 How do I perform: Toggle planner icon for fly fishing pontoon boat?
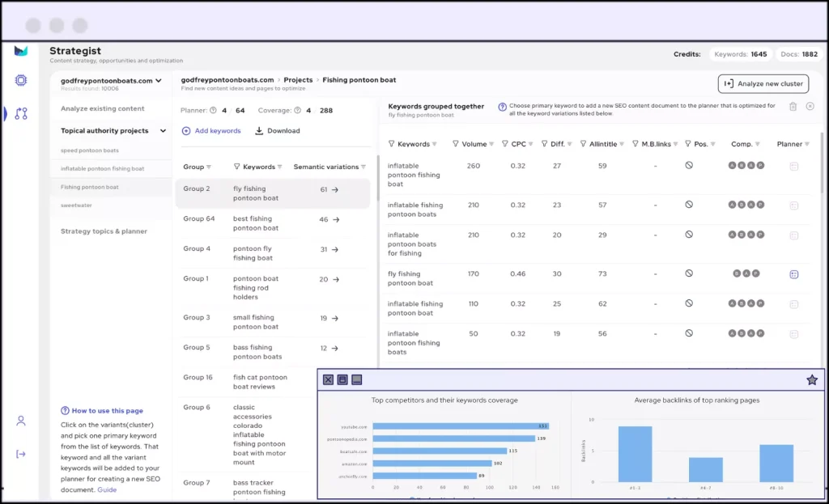pos(794,274)
